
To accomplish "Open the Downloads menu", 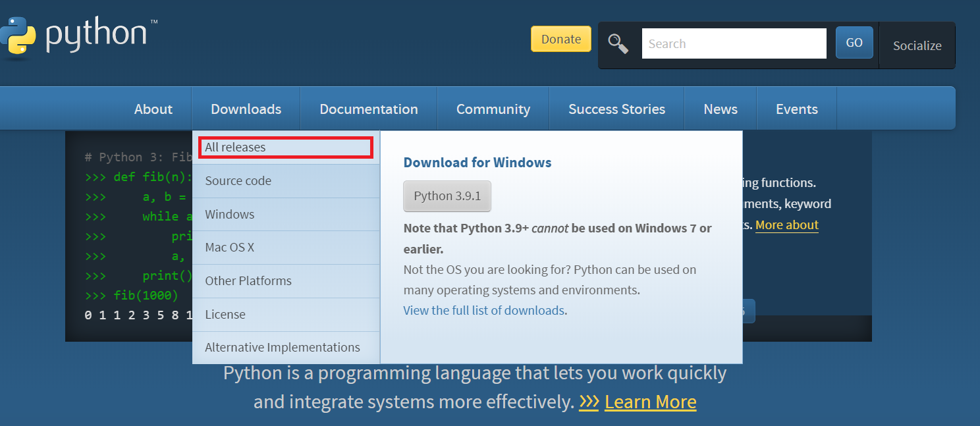I will (246, 109).
